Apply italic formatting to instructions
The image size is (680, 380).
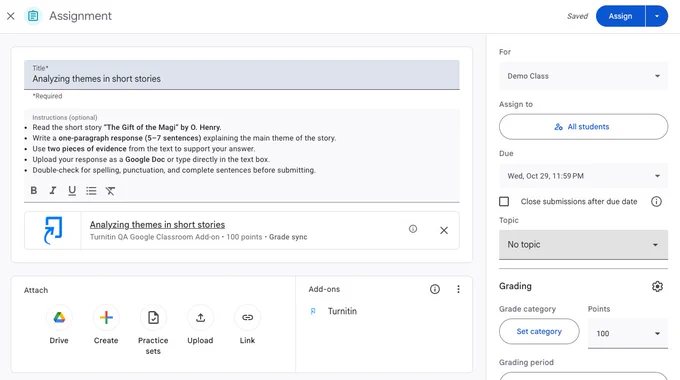tap(53, 190)
